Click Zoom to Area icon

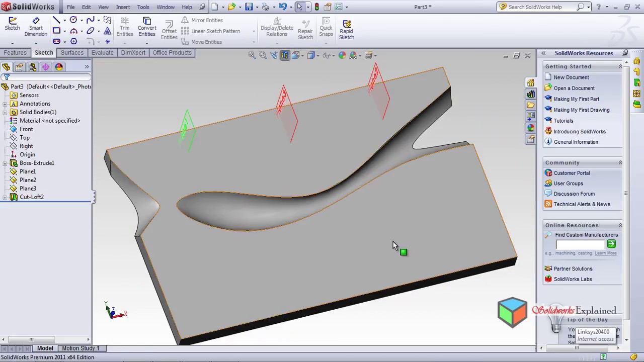(x=263, y=55)
